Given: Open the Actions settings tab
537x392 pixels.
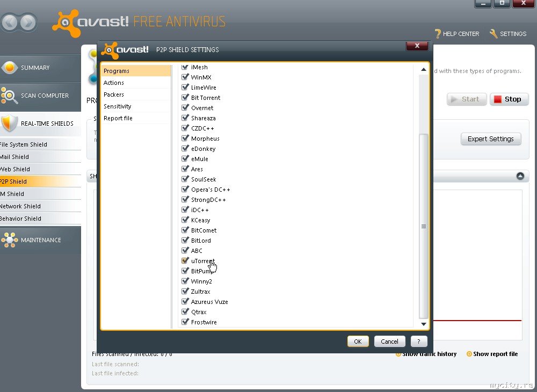Looking at the screenshot, I should click(136, 83).
